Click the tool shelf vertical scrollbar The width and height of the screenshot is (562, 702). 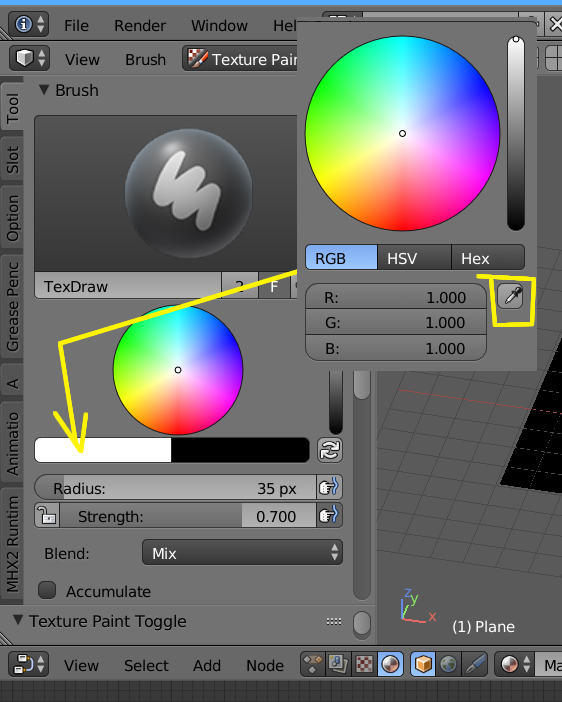[x=362, y=486]
